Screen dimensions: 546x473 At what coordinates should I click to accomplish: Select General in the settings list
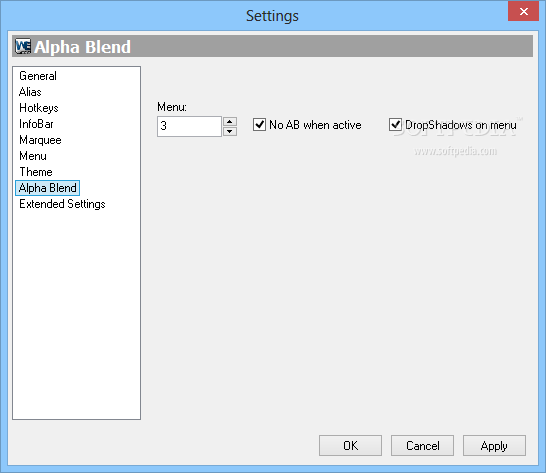click(x=38, y=76)
